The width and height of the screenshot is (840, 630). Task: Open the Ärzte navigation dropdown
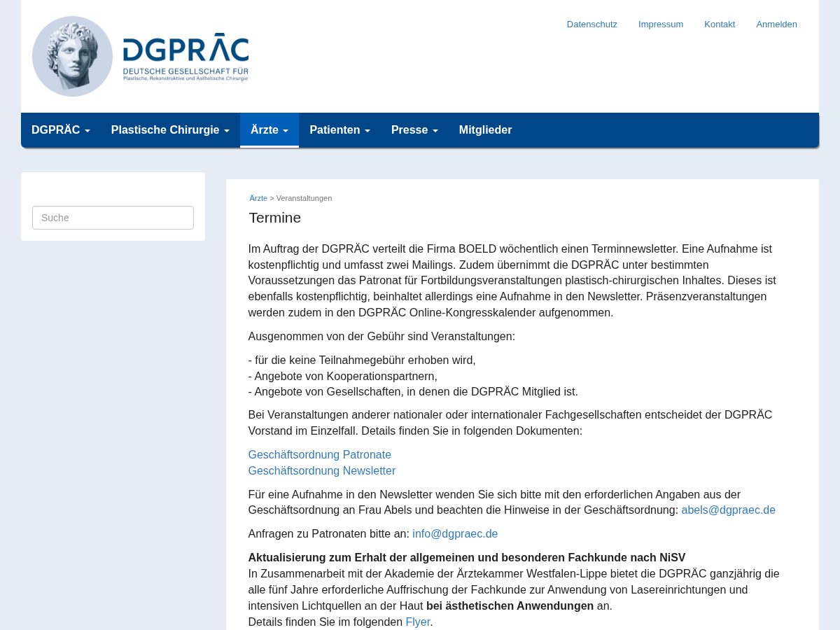269,130
